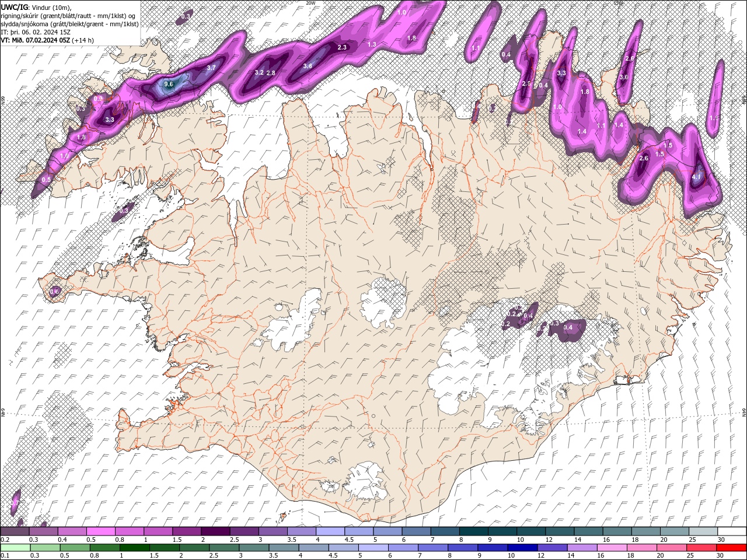
Task: Click the 4.1 value off the east coast
Action: pyautogui.click(x=696, y=176)
